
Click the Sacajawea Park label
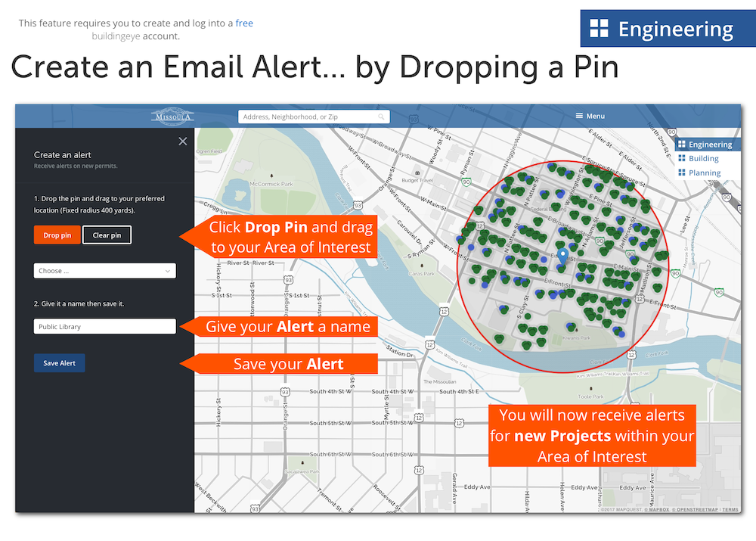coord(302,471)
